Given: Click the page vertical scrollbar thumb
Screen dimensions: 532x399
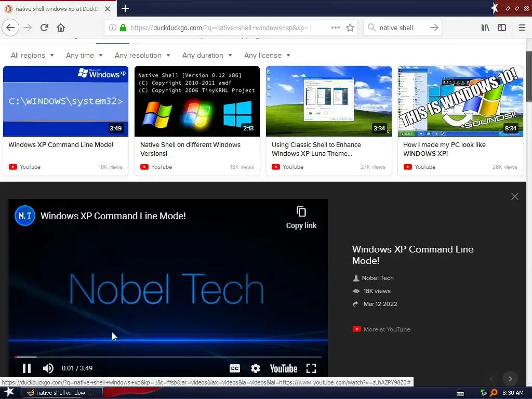Looking at the screenshot, I should [x=529, y=76].
